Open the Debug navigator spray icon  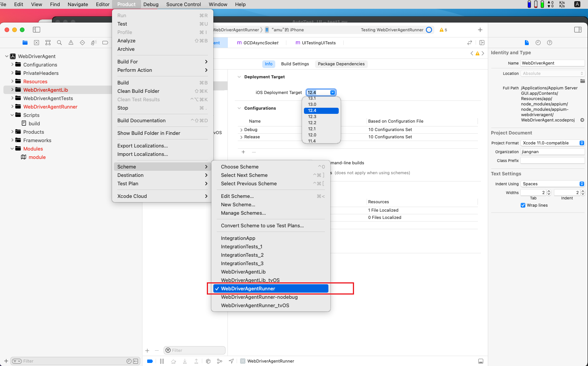point(94,43)
